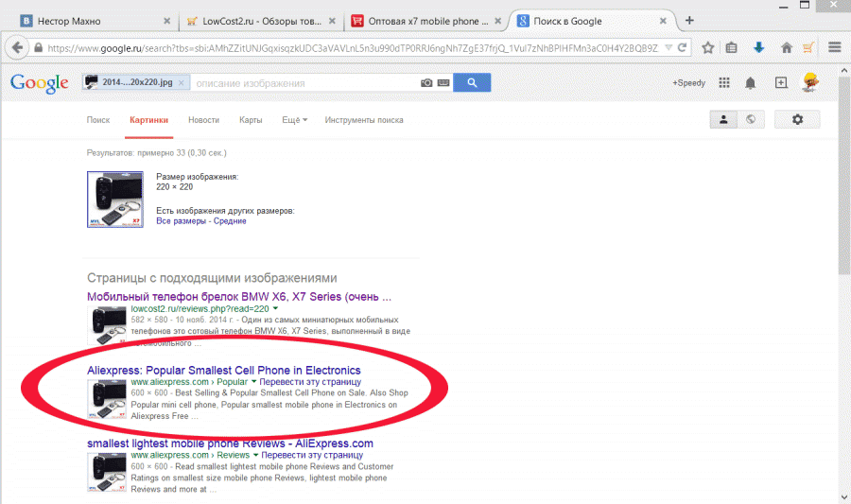Select the Карты search category
This screenshot has height=504, width=851.
251,120
